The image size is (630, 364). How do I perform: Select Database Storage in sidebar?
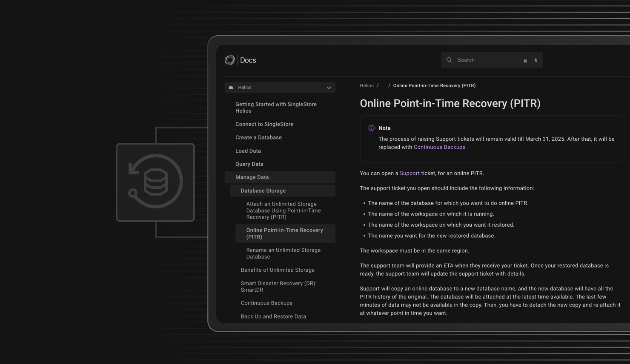coord(283,191)
